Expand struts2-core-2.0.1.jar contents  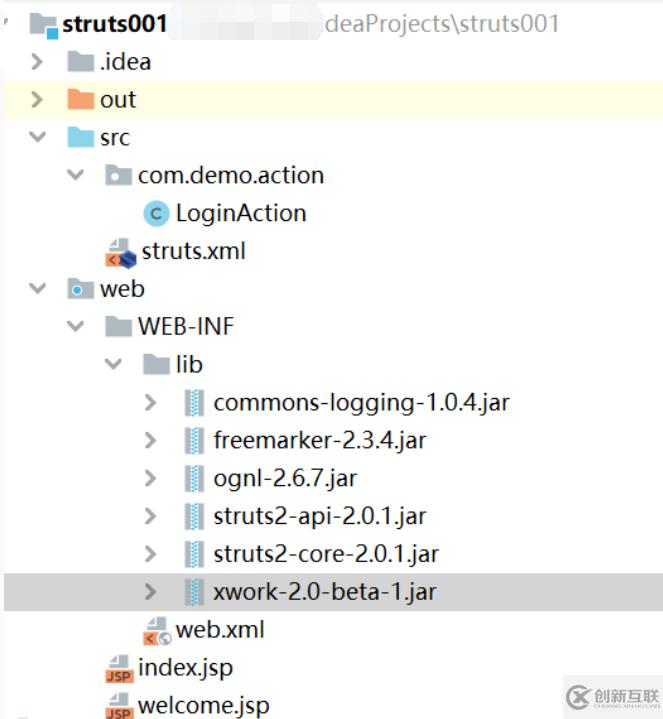(150, 554)
